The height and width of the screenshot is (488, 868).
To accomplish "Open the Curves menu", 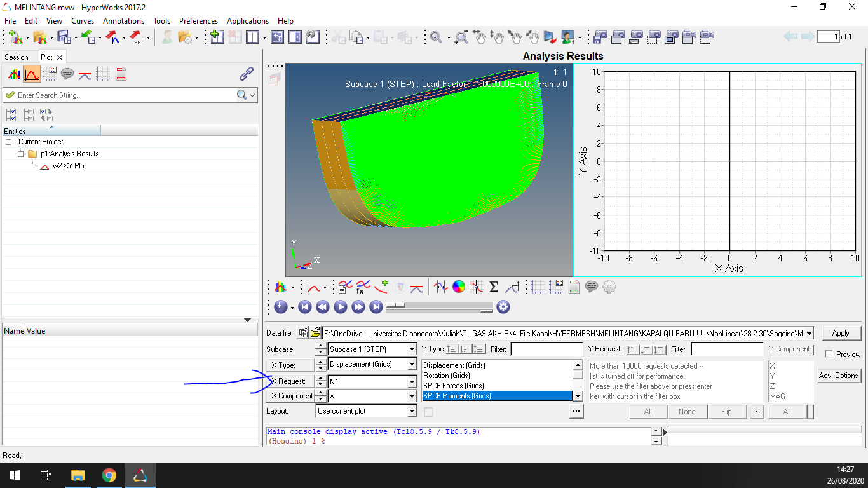I will click(x=83, y=21).
